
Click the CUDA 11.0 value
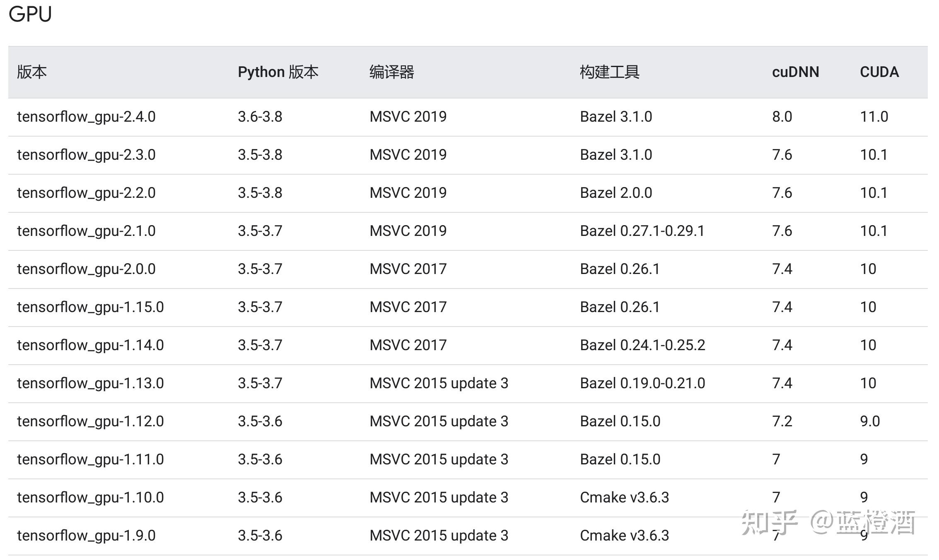874,117
